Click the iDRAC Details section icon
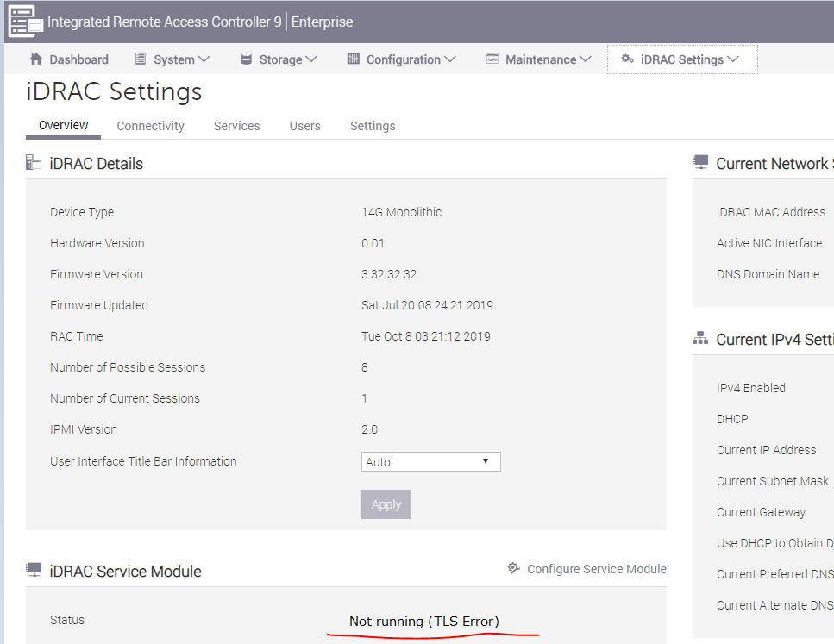Viewport: 834px width, 644px height. (31, 162)
